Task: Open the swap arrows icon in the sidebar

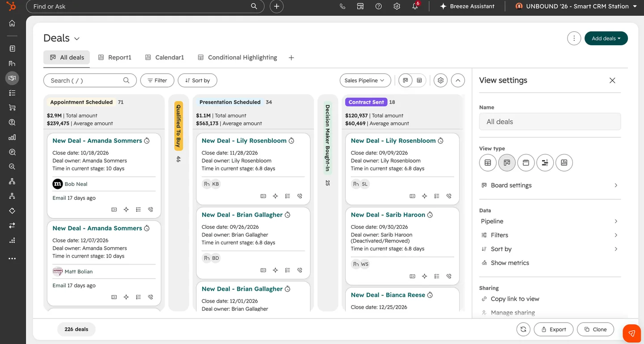Action: (x=12, y=226)
